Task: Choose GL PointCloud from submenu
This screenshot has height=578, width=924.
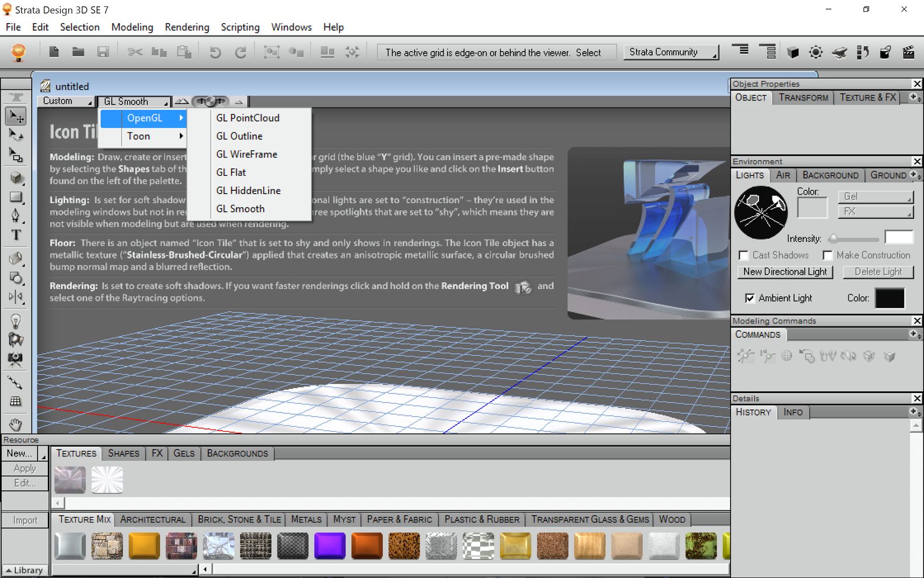Action: pyautogui.click(x=248, y=118)
